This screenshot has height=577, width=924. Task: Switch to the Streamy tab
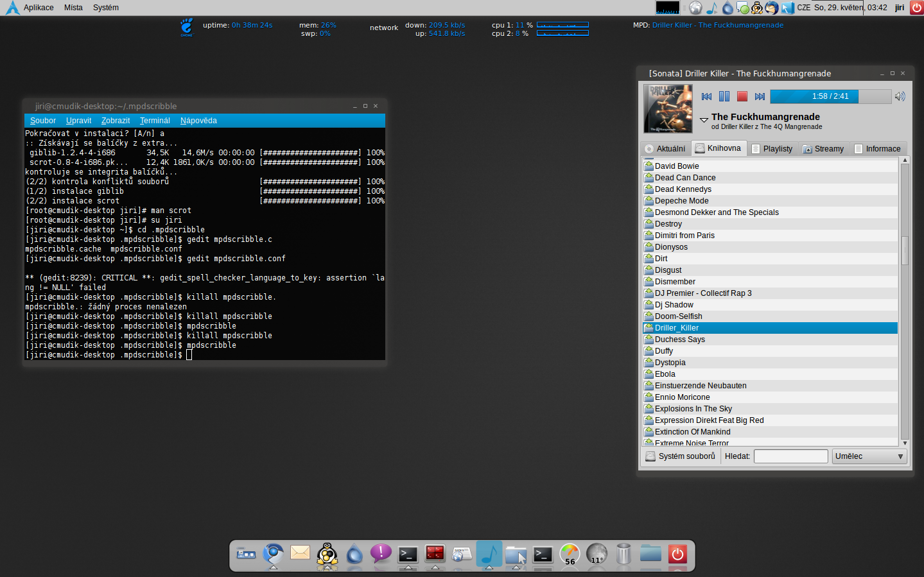[x=824, y=148]
